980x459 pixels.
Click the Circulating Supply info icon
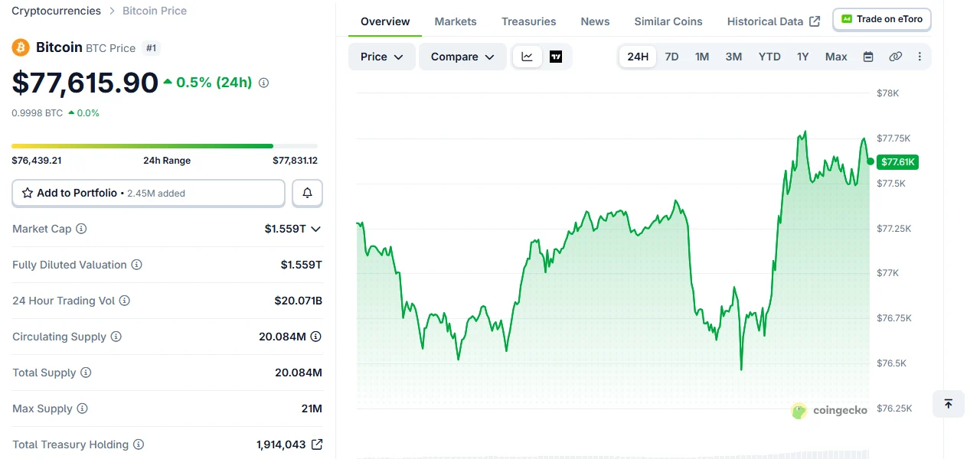[x=116, y=337]
